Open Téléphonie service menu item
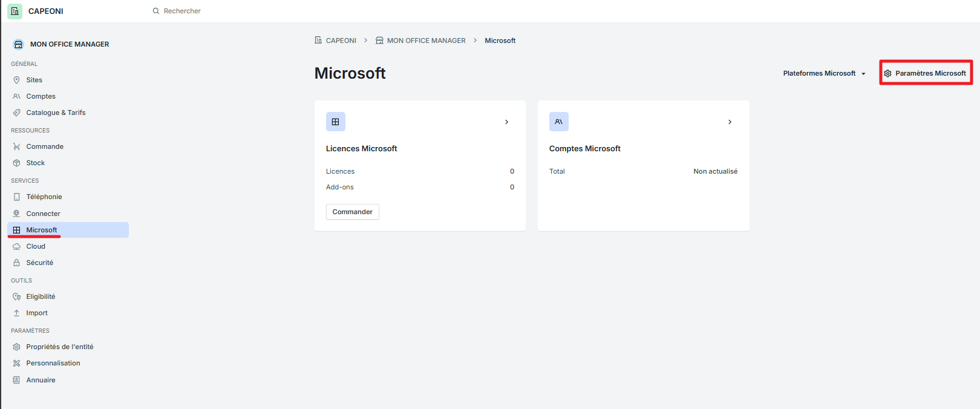980x409 pixels. [68, 197]
